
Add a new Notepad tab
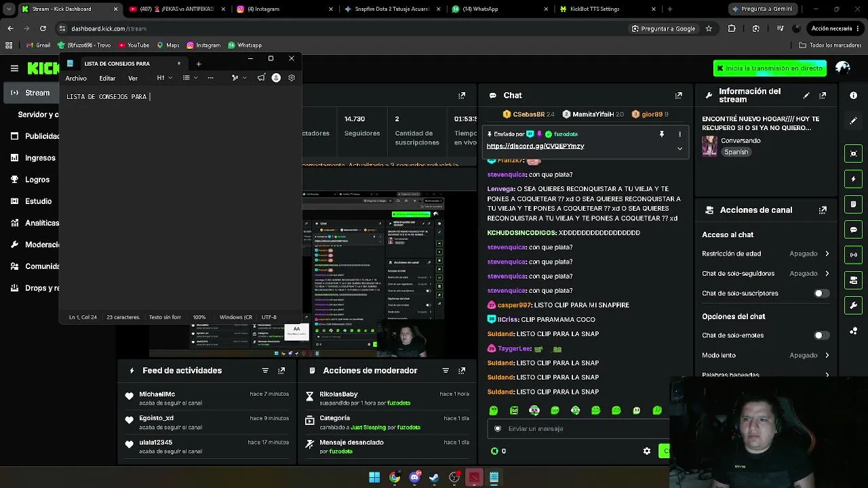(199, 64)
